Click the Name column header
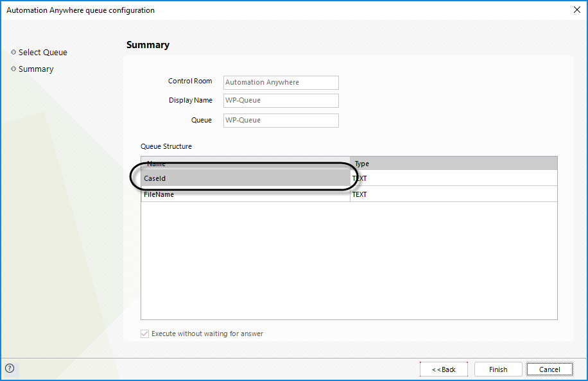This screenshot has width=588, height=381. pyautogui.click(x=245, y=164)
